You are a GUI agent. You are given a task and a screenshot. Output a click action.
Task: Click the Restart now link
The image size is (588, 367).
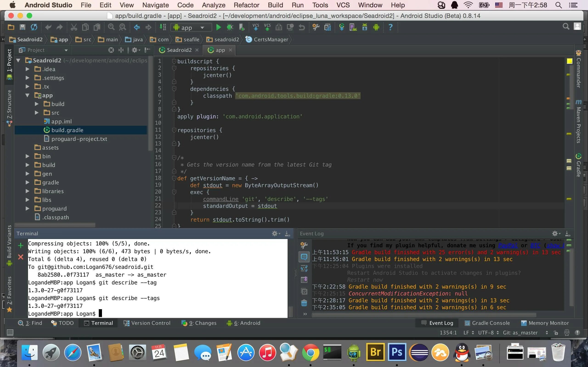365,280
